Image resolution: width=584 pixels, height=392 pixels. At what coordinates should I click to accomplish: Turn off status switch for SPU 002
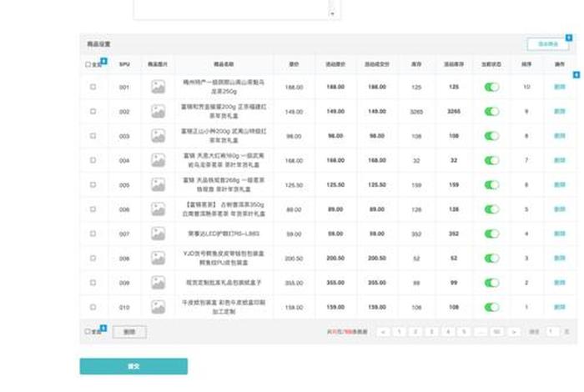point(491,111)
